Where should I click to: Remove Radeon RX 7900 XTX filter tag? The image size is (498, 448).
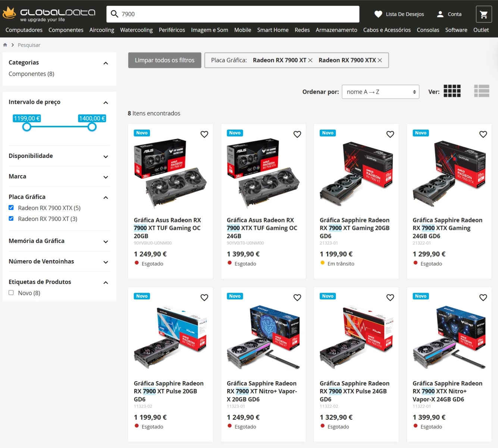tap(380, 60)
